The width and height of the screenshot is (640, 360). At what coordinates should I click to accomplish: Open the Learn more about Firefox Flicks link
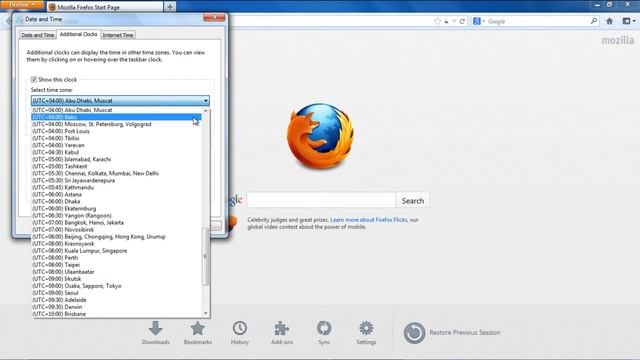tap(369, 220)
